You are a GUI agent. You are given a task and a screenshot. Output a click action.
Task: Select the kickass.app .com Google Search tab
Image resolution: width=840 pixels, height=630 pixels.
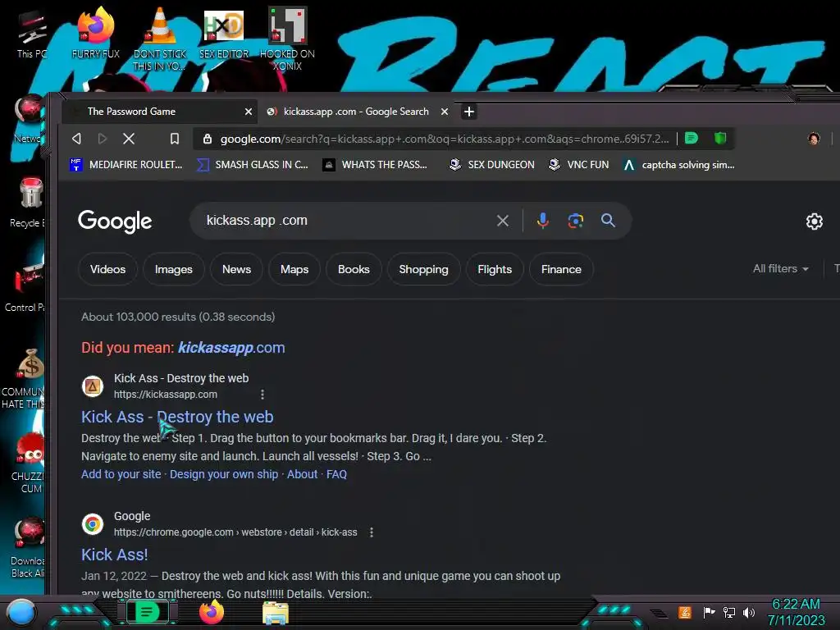356,112
